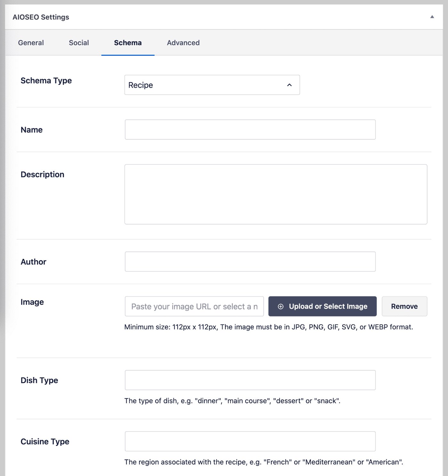
Task: Click inside the Description text area
Action: click(x=276, y=194)
